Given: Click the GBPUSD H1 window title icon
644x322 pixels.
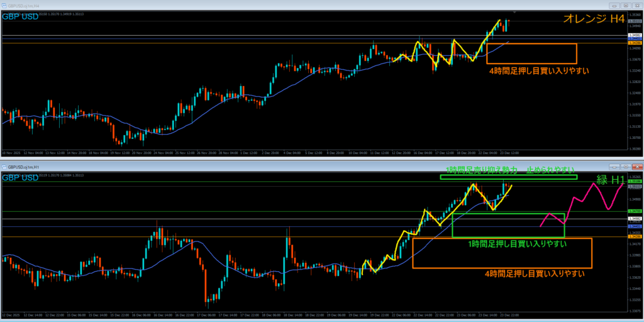Looking at the screenshot, I should [x=4, y=167].
